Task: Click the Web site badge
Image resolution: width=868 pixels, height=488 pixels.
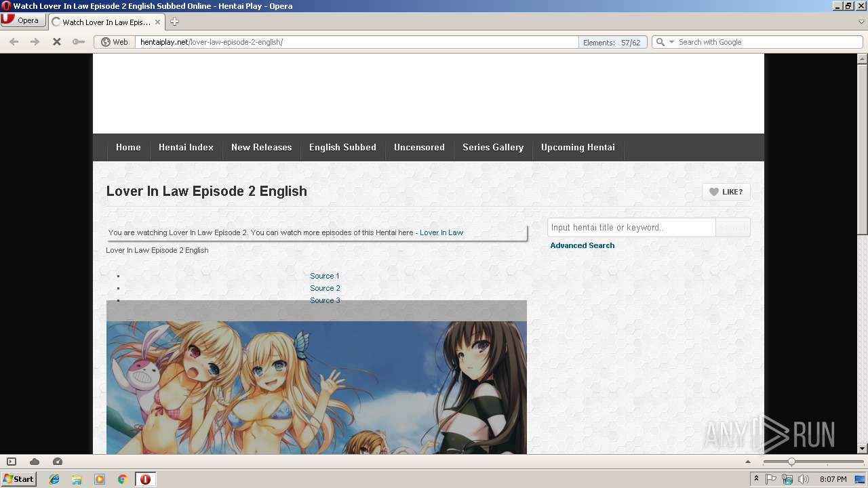Action: (x=115, y=42)
